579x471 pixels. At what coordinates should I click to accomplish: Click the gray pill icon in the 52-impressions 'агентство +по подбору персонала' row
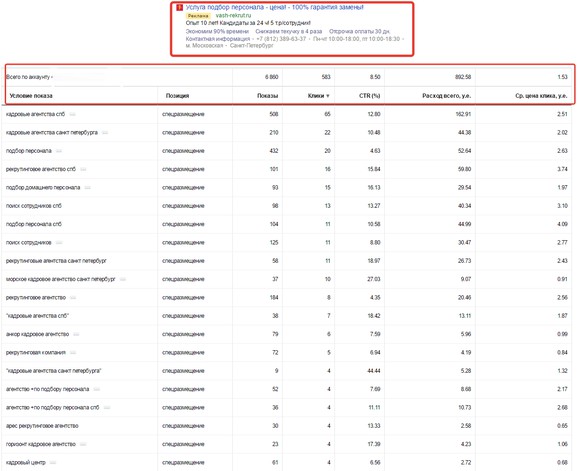pos(97,389)
